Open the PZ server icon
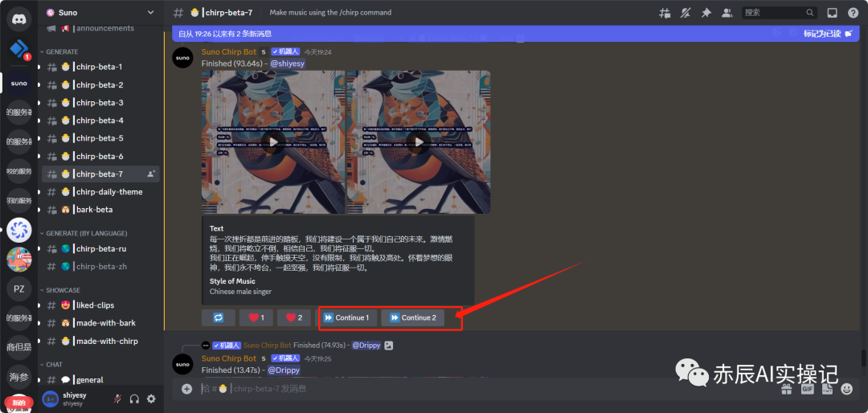868x413 pixels. [x=18, y=289]
